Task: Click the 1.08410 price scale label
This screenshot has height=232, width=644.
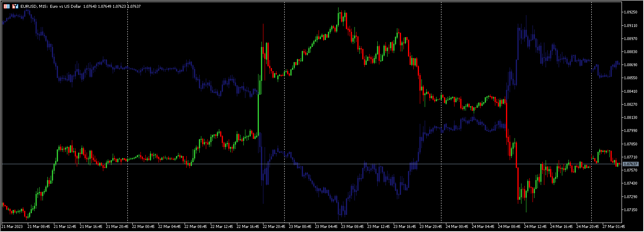Action: point(631,91)
